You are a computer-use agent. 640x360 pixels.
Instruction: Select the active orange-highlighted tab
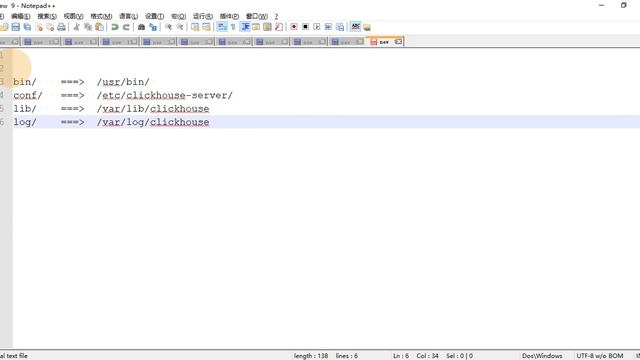tap(384, 42)
